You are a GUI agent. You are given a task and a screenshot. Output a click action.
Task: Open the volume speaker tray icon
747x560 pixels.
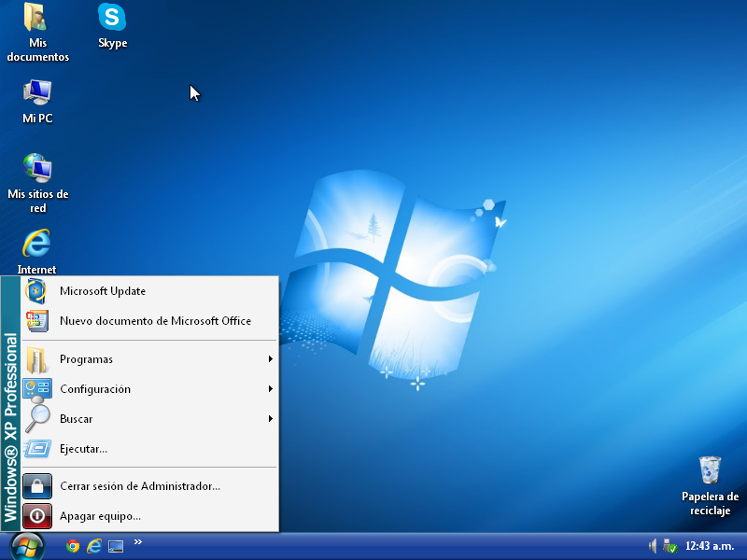tap(652, 546)
